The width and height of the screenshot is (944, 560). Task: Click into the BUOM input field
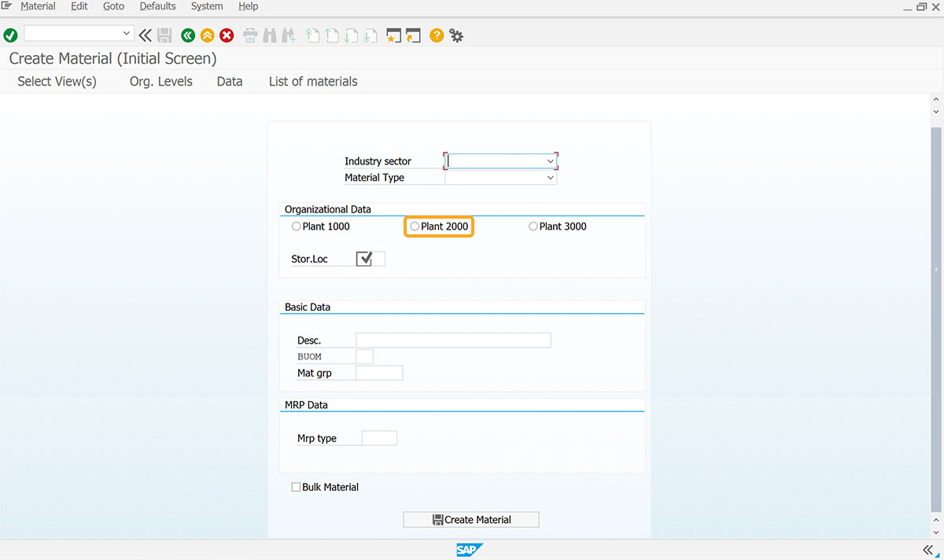(365, 357)
